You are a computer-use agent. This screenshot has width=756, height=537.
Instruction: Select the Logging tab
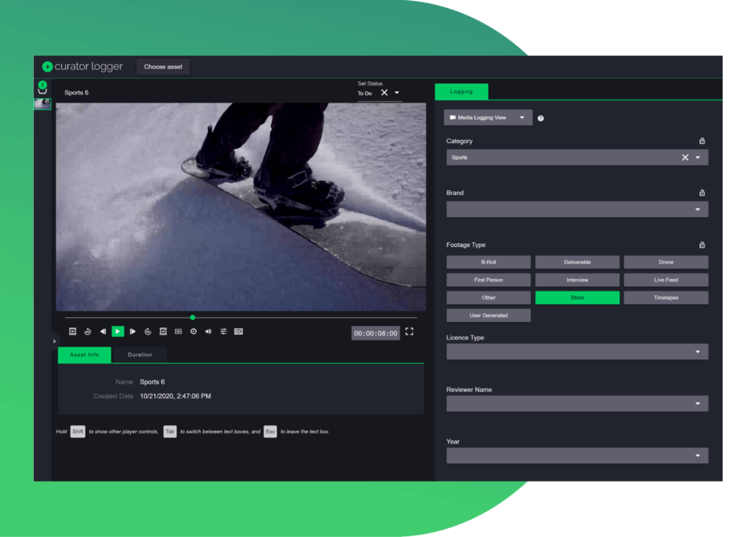461,91
